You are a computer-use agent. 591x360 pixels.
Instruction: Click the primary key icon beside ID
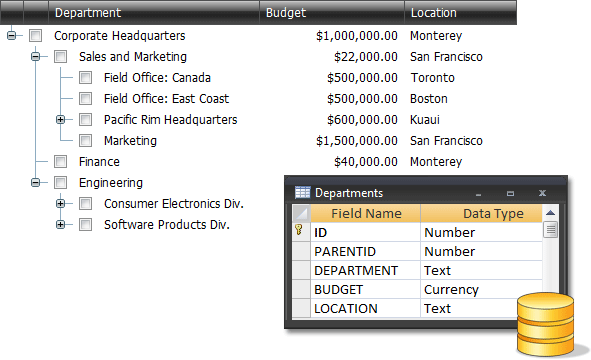coord(299,230)
